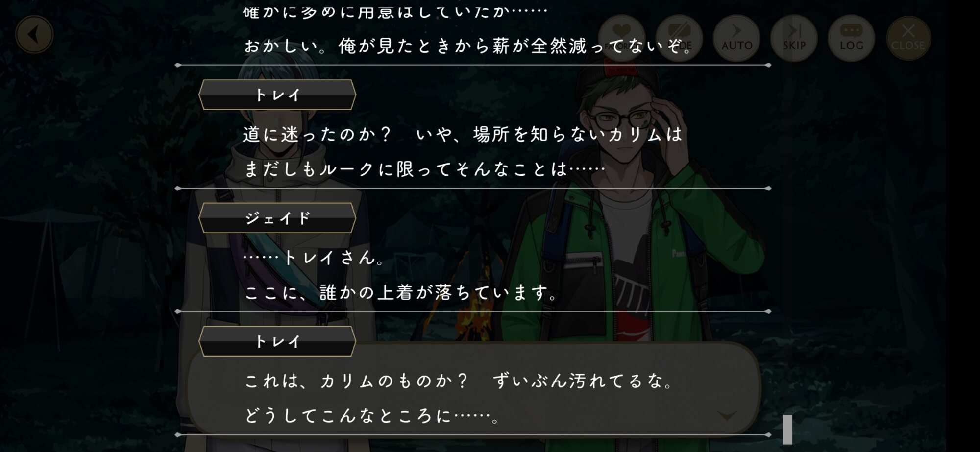Hide the dialogue window with HIDE

click(x=679, y=38)
